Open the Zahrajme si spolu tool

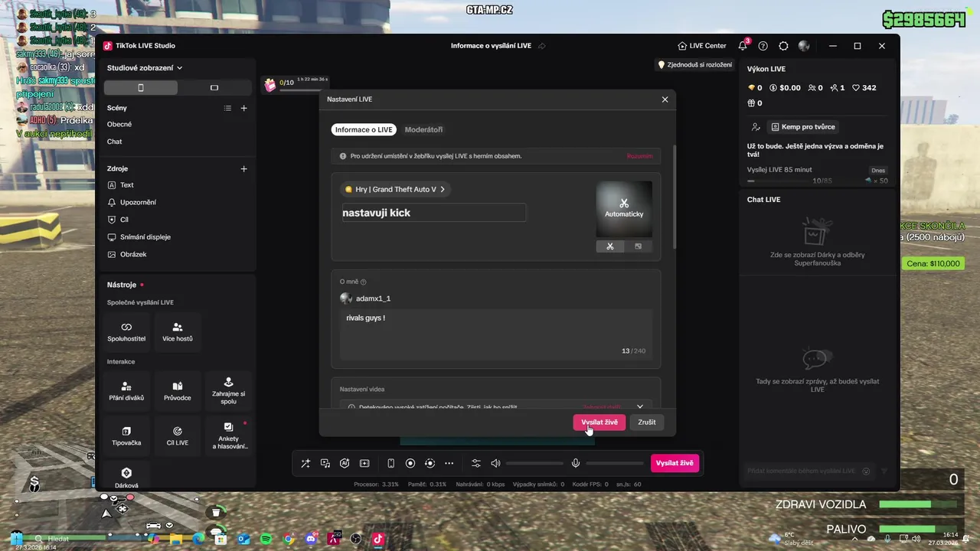(228, 391)
